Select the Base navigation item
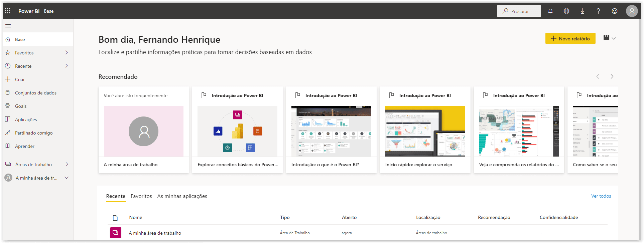This screenshot has height=243, width=644. pos(38,39)
